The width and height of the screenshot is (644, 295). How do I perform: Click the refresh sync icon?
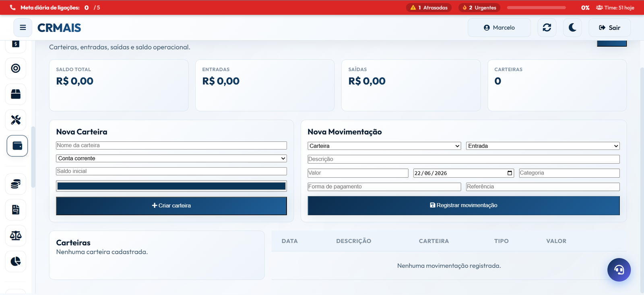pyautogui.click(x=547, y=27)
